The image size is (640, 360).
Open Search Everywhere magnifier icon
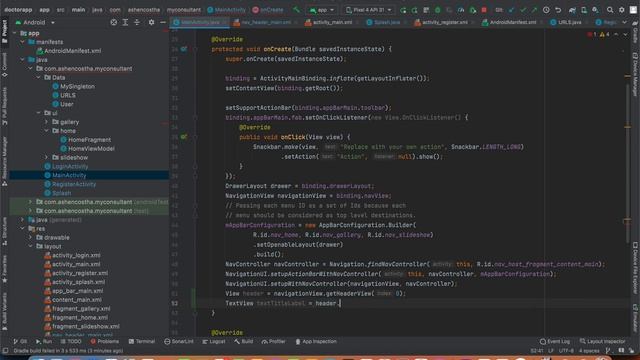click(x=610, y=10)
